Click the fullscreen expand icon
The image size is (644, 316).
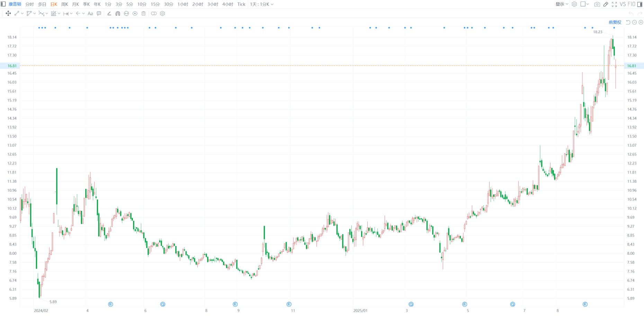(x=614, y=4)
